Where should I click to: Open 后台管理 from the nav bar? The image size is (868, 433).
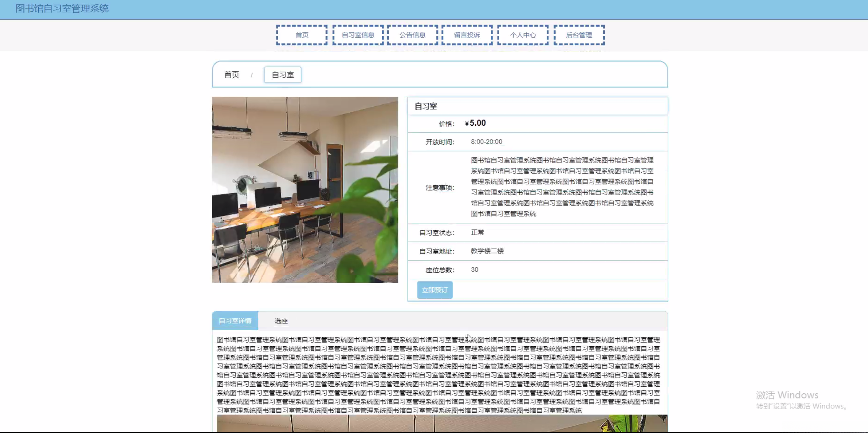[x=579, y=35]
